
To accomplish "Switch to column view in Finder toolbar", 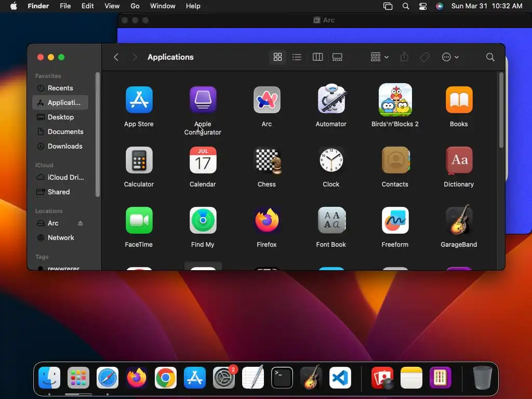I will pos(317,57).
